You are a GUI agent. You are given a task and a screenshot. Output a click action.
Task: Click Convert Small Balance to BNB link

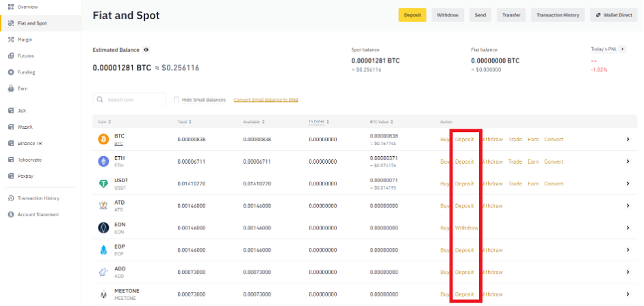[x=266, y=100]
